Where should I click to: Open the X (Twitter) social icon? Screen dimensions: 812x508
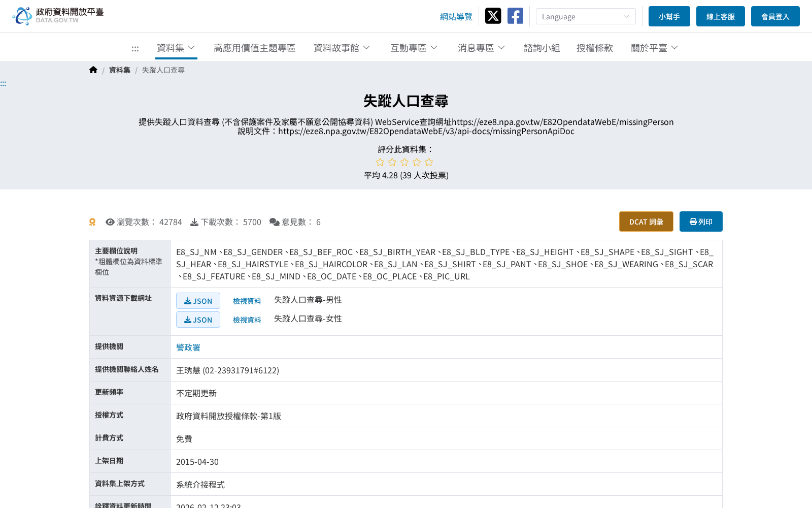pos(493,16)
